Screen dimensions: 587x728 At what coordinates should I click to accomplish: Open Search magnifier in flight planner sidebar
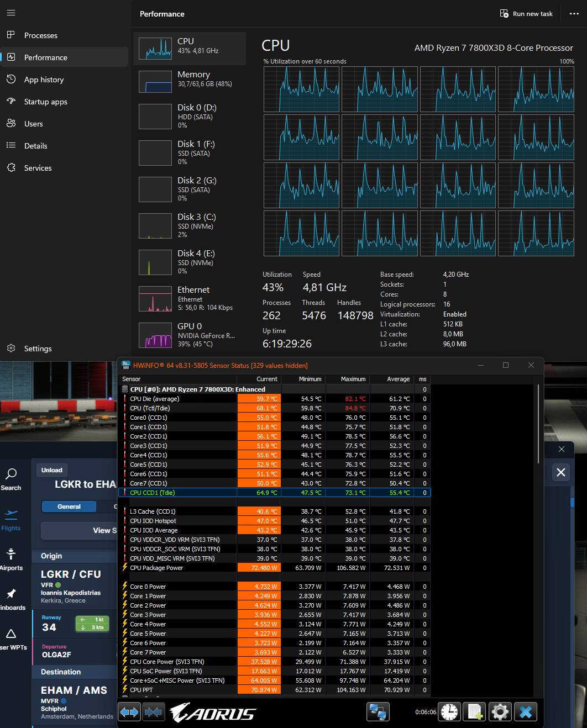pyautogui.click(x=11, y=479)
